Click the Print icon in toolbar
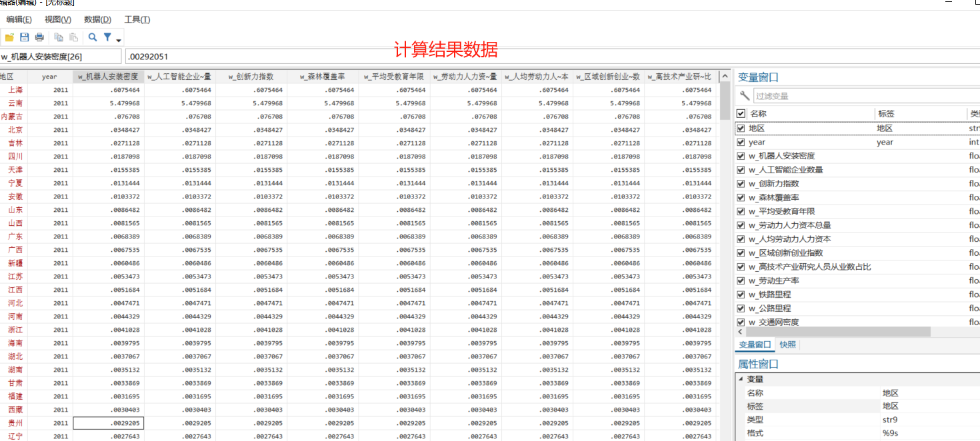Screen dimensions: 980x441 39,37
